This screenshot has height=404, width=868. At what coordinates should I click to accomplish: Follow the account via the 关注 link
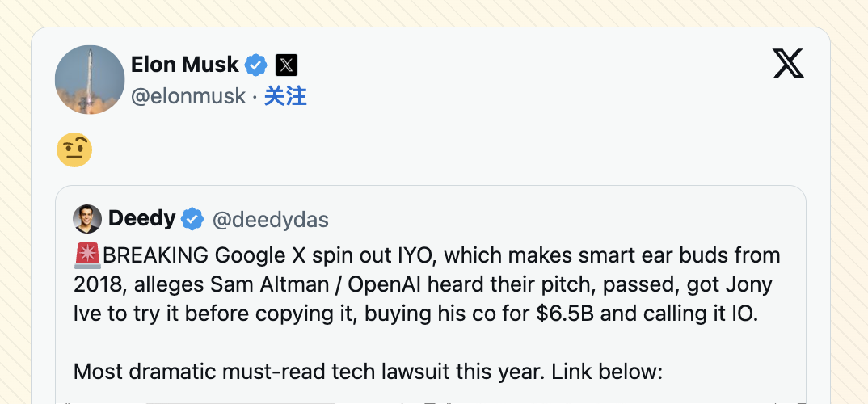click(x=285, y=96)
